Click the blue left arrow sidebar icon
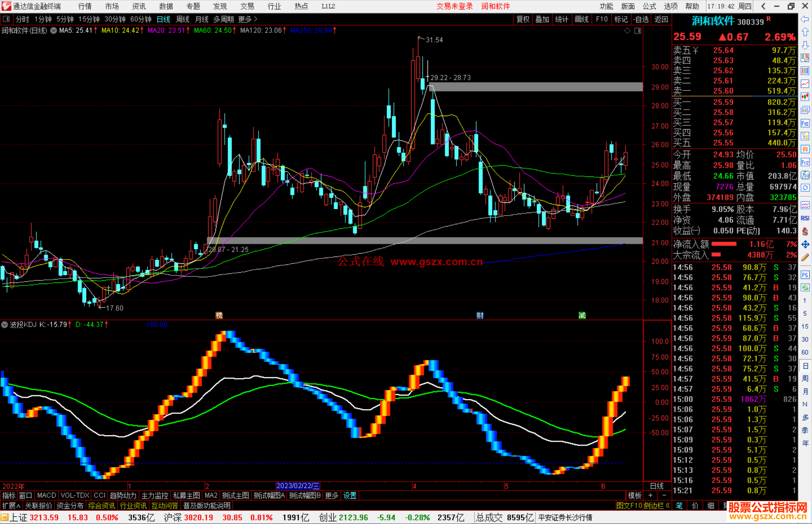The width and height of the screenshot is (812, 524). click(805, 19)
